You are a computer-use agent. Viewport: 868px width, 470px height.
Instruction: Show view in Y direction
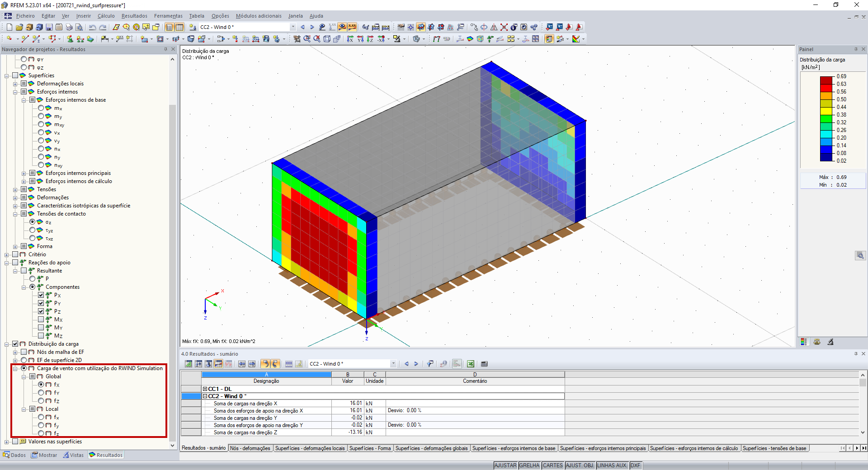tap(360, 39)
